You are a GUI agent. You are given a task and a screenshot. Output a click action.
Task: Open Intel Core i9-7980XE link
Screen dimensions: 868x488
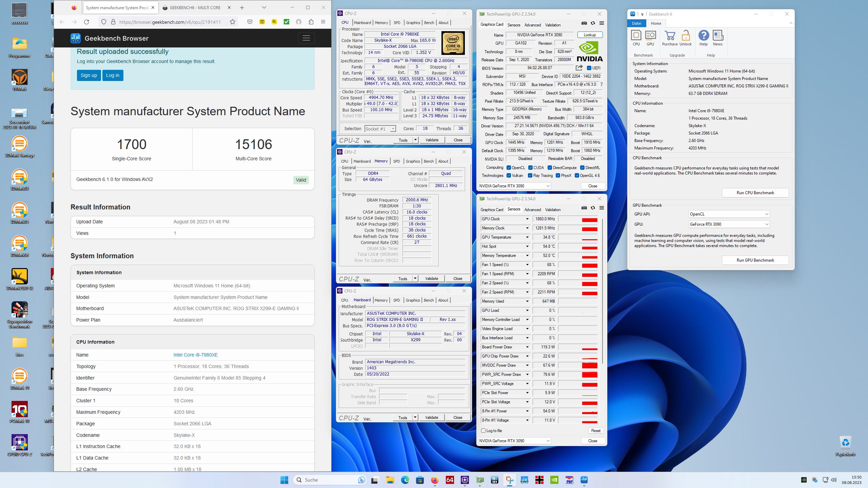pos(195,355)
